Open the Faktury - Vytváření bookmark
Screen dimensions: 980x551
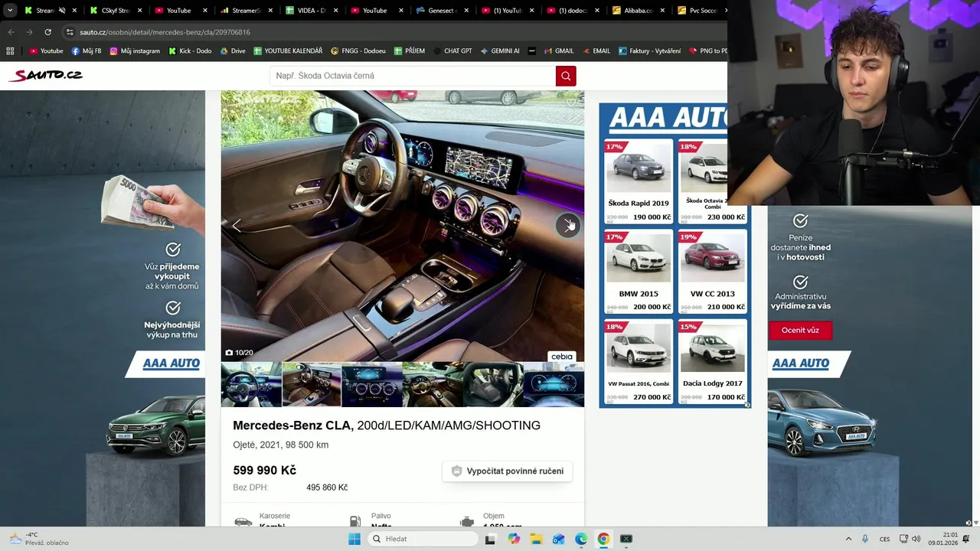point(648,51)
